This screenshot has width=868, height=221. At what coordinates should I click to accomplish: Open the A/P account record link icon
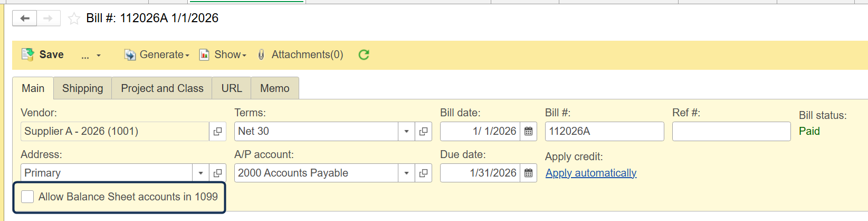pos(423,173)
